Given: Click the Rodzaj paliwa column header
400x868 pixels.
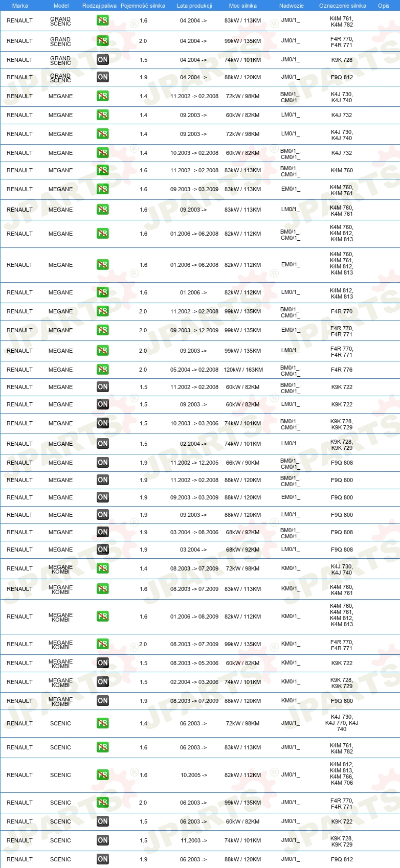Looking at the screenshot, I should click(x=99, y=6).
